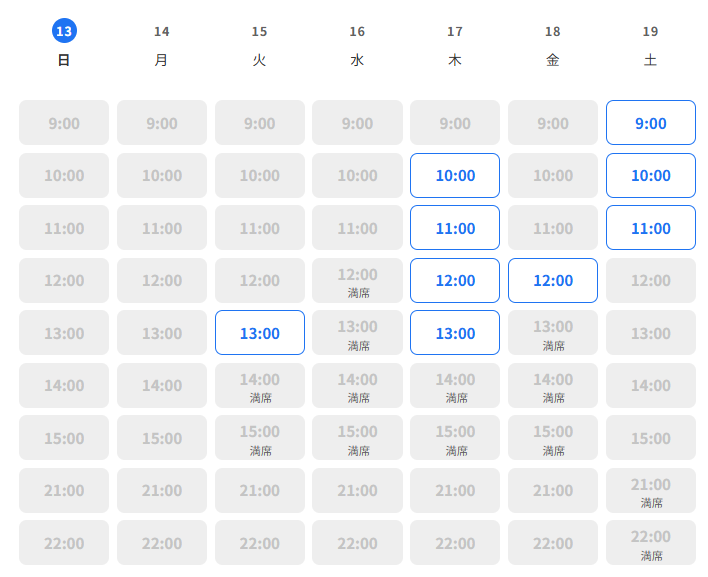The image size is (708, 577).
Task: Go to date 19 Saturday header
Action: point(650,45)
